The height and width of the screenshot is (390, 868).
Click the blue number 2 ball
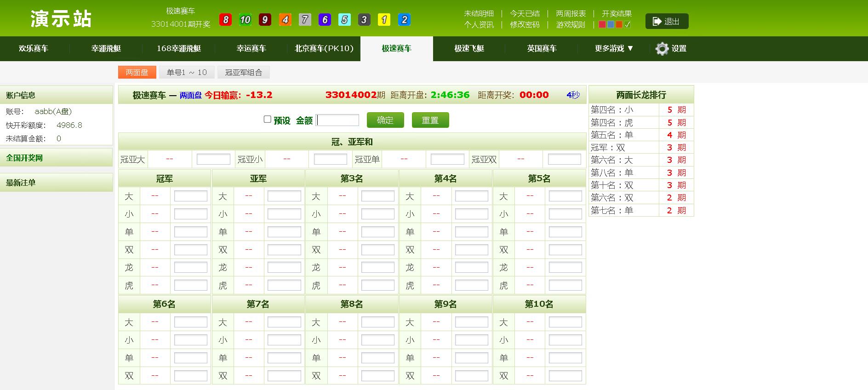point(404,20)
